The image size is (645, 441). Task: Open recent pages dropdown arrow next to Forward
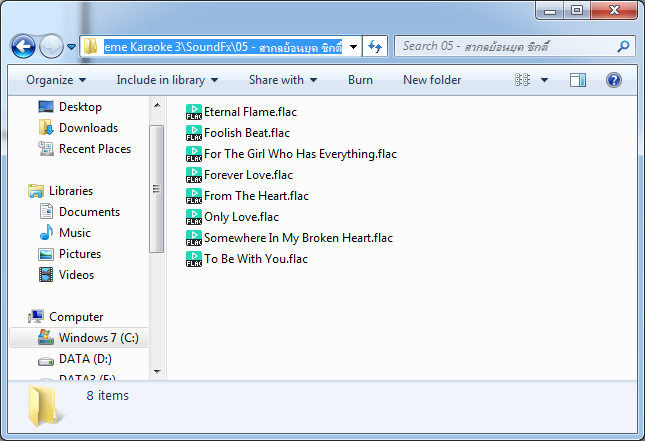coord(71,47)
